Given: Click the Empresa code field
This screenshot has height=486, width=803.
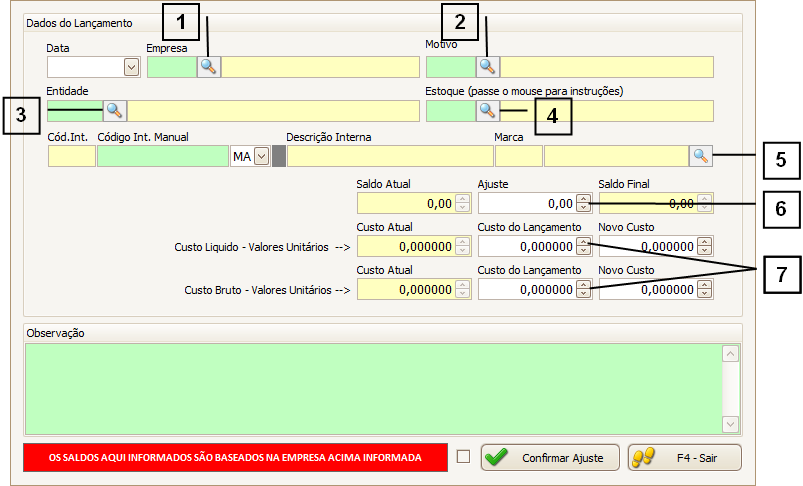Looking at the screenshot, I should 171,67.
